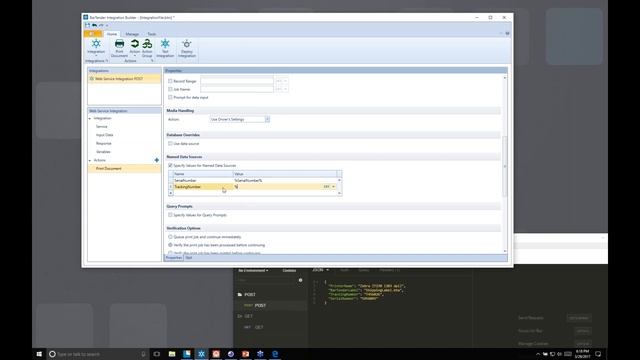Select the Properties bottom tab
Screen dimensions: 640x360
(x=173, y=258)
